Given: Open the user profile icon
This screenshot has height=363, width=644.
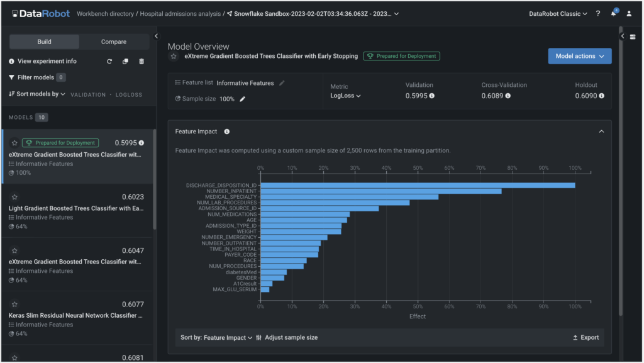Looking at the screenshot, I should tap(629, 14).
